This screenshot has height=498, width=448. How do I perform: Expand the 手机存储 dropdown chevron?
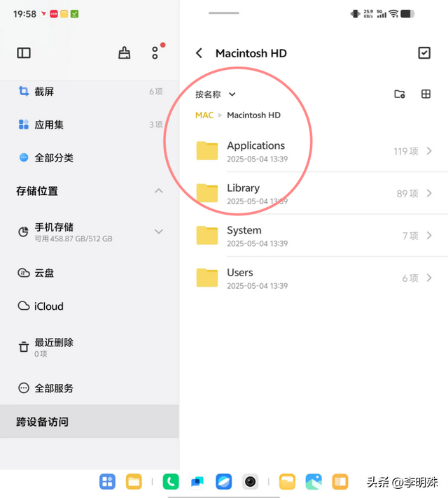(159, 232)
